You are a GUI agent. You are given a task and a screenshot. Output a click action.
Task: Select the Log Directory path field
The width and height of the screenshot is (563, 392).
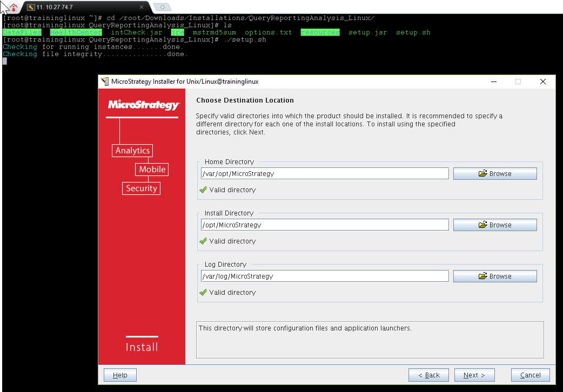pyautogui.click(x=324, y=276)
